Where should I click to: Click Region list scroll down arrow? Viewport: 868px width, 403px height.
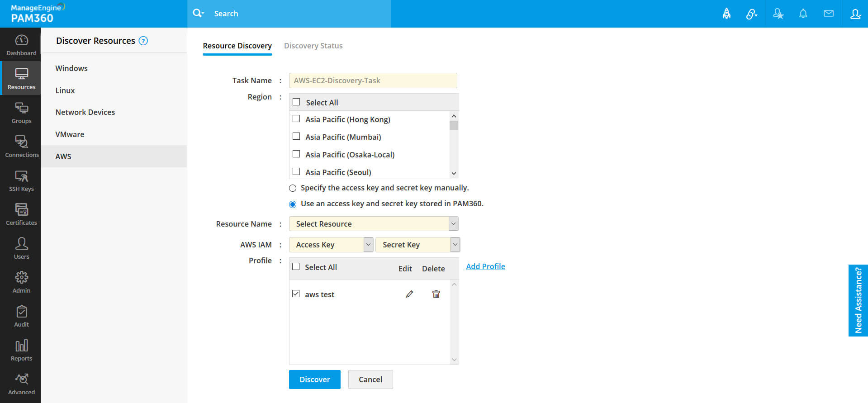pos(454,173)
